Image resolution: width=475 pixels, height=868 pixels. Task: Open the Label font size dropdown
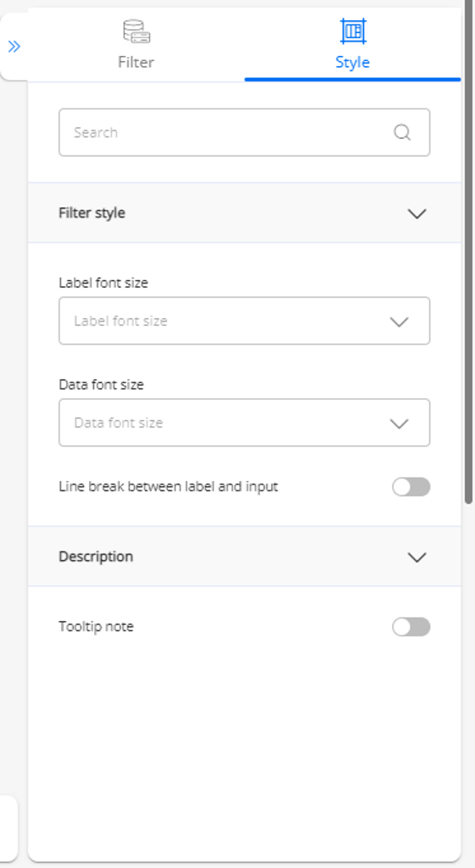pyautogui.click(x=244, y=321)
